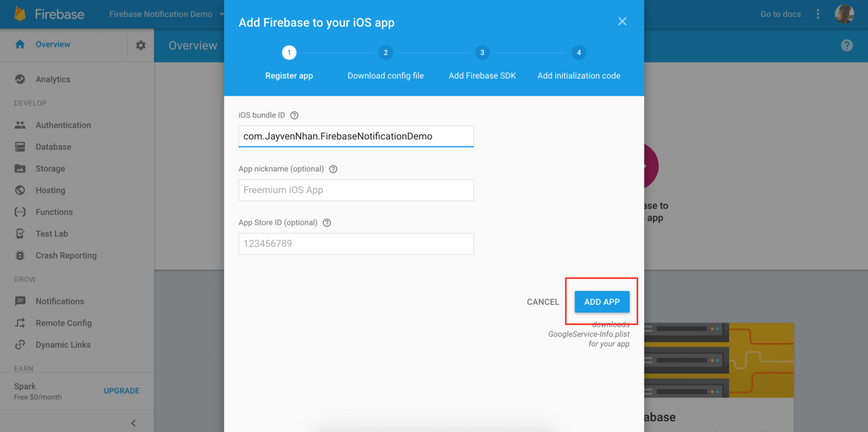Collapse the sidebar with the chevron

[133, 423]
